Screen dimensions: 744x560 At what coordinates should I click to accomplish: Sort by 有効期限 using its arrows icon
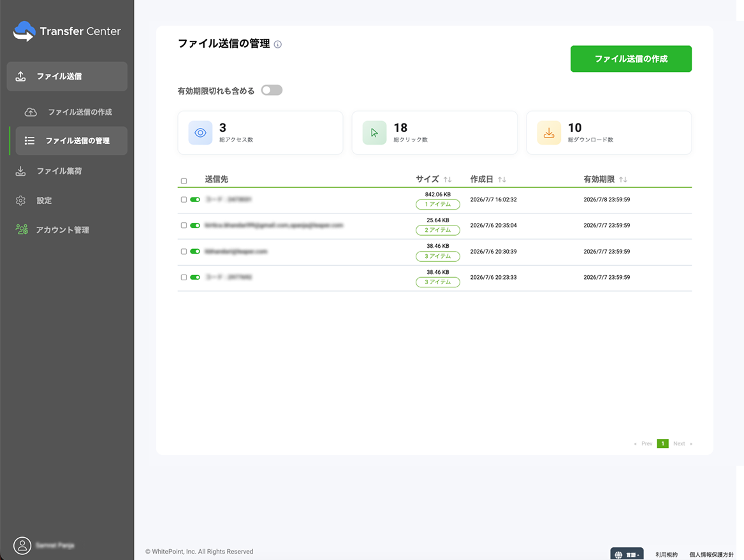pos(623,180)
